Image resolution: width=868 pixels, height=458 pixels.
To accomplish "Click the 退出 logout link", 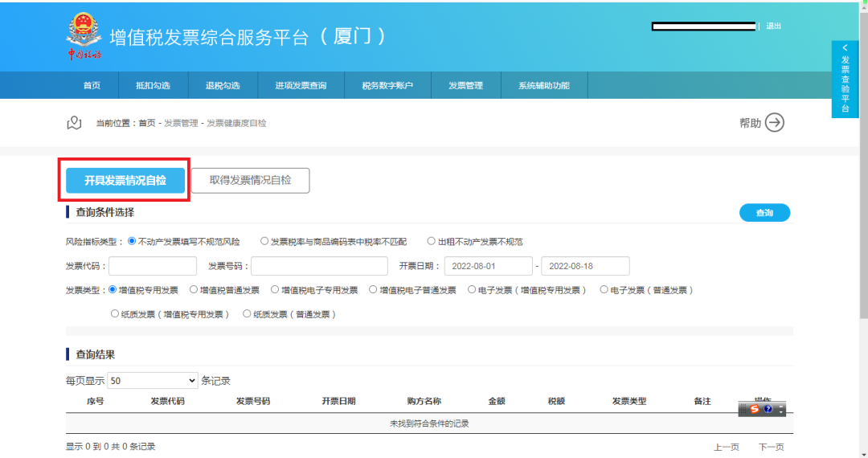I will [773, 26].
